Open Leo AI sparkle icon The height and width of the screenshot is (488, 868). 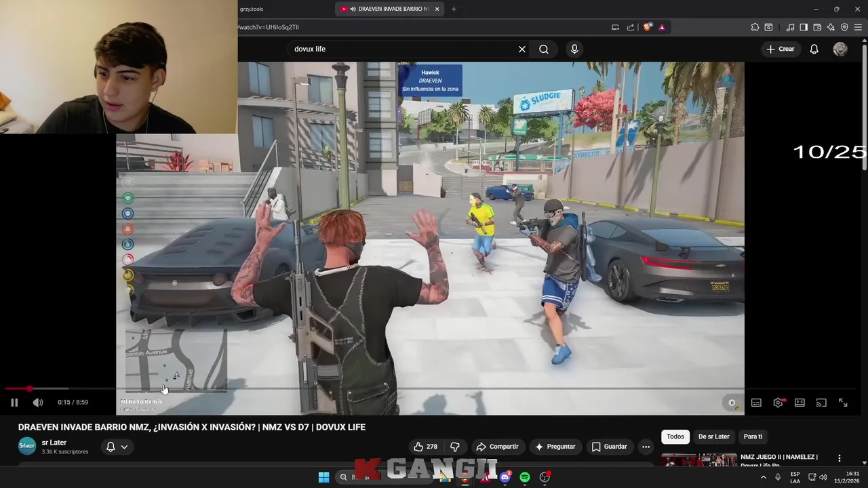tap(831, 27)
